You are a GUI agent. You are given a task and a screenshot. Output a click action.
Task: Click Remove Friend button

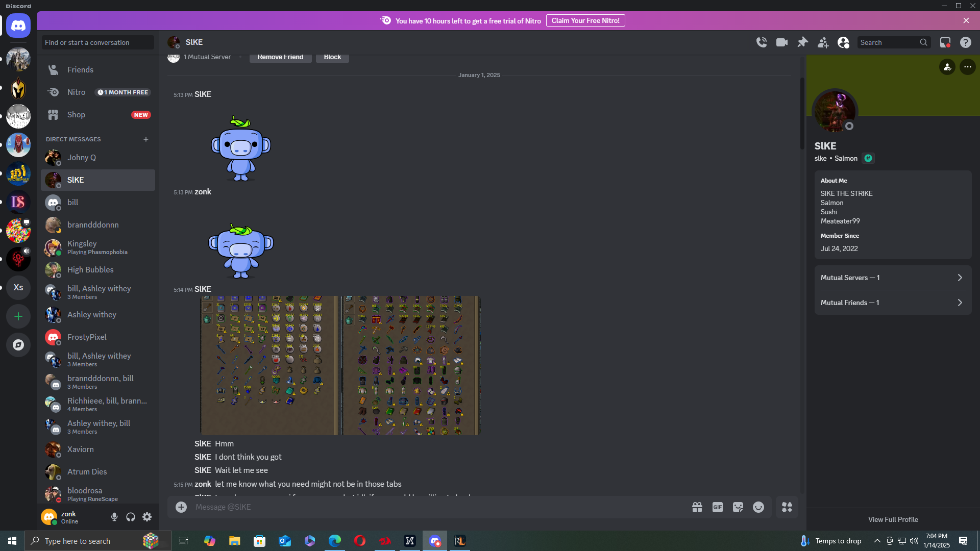click(280, 57)
